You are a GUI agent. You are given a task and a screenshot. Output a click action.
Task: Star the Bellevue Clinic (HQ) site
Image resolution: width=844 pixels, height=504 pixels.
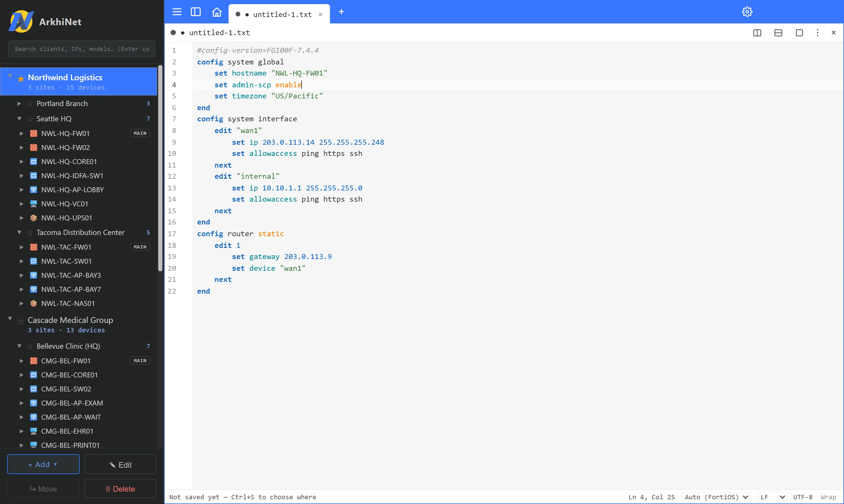[30, 346]
